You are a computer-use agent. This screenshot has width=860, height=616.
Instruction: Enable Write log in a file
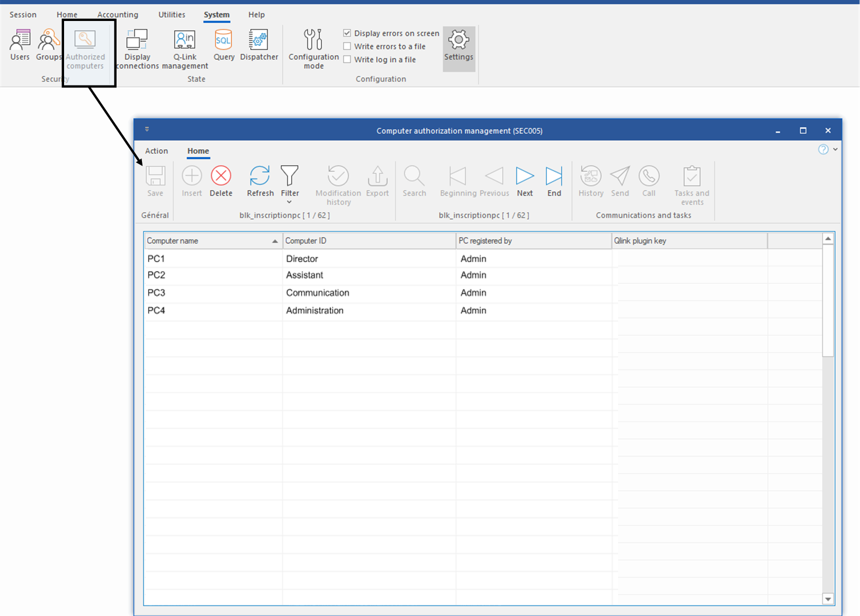tap(347, 60)
